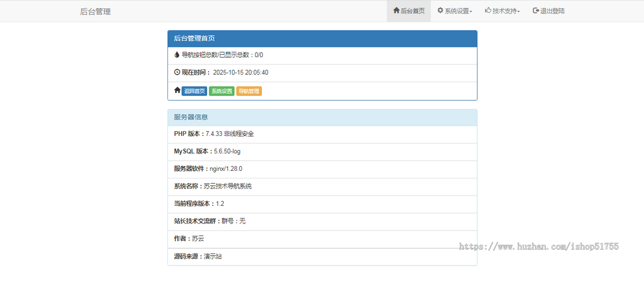This screenshot has height=295, width=644.
Task: Click the green 系统设置 button
Action: pos(222,91)
